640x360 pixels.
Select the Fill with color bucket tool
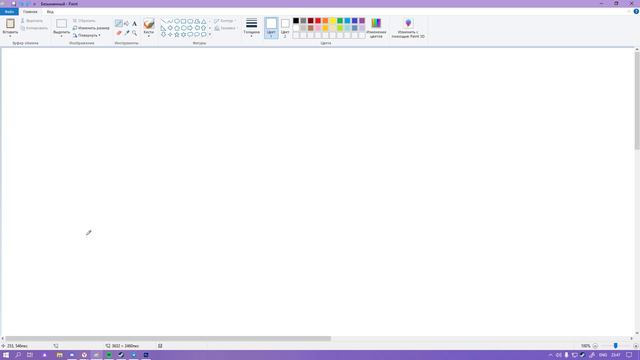click(127, 24)
